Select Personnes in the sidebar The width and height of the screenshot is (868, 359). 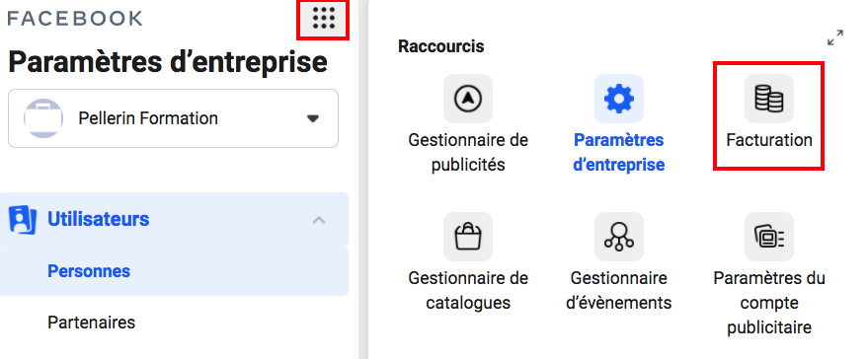(174, 271)
